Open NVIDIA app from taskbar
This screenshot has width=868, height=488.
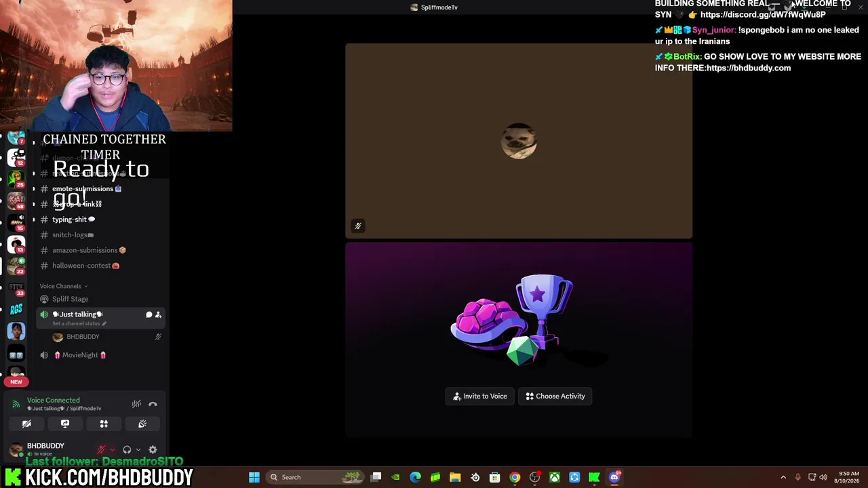(395, 477)
